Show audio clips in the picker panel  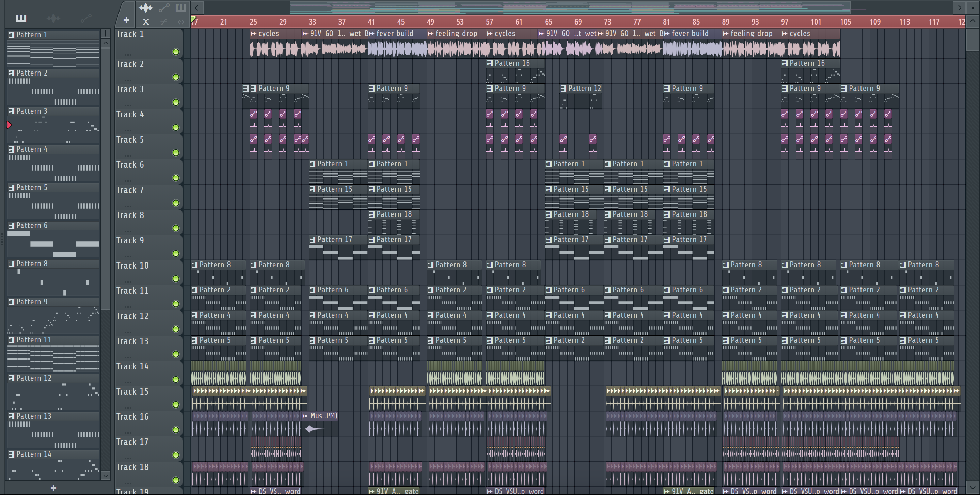pyautogui.click(x=53, y=18)
